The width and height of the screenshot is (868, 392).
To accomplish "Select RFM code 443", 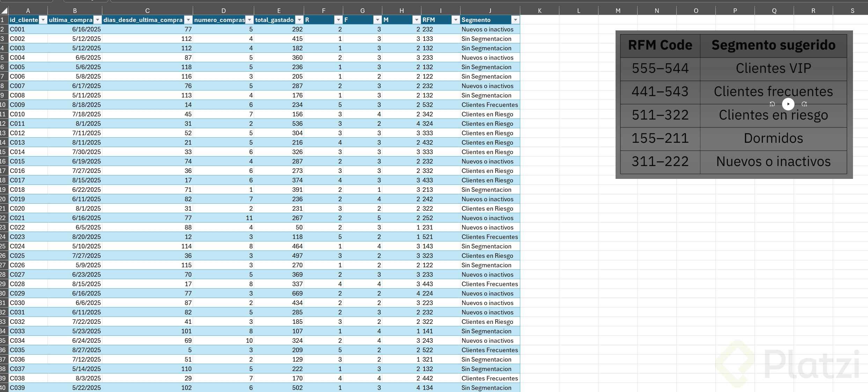I will pos(441,284).
